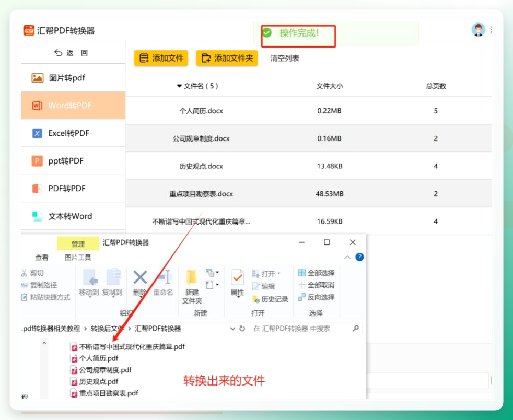Click 清空列表 to clear the list

click(x=285, y=58)
